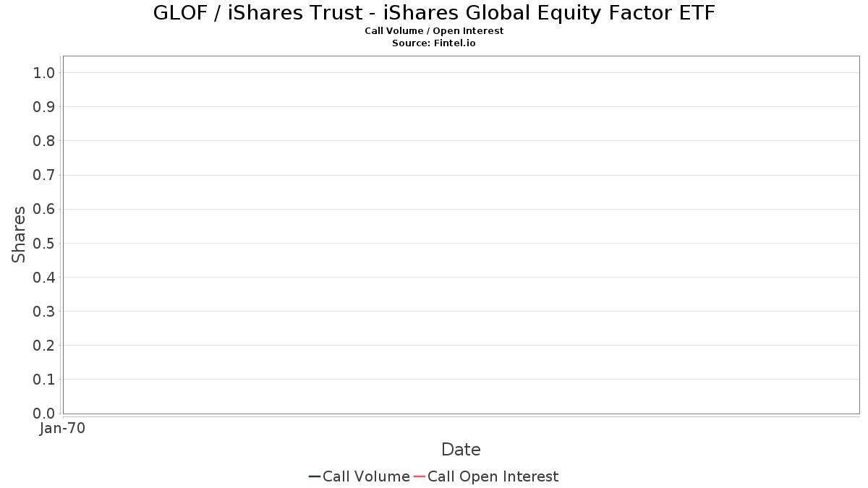Image resolution: width=868 pixels, height=488 pixels.
Task: Click the 1.0 y-axis tick label
Action: (x=44, y=72)
